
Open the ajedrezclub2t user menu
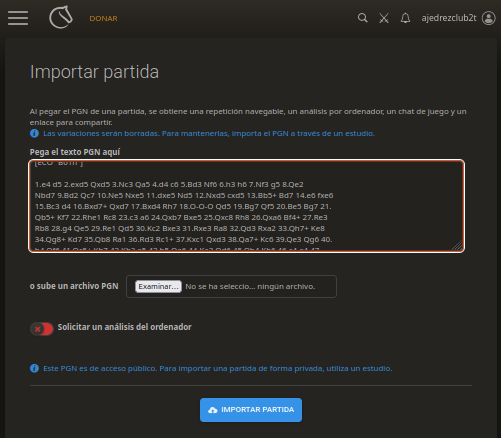coord(449,18)
